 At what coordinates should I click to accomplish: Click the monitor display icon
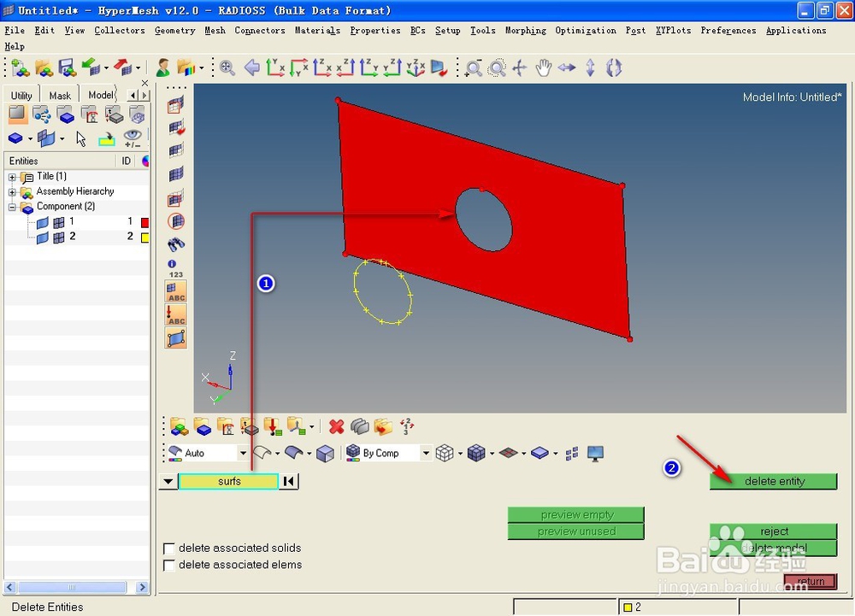click(x=595, y=453)
